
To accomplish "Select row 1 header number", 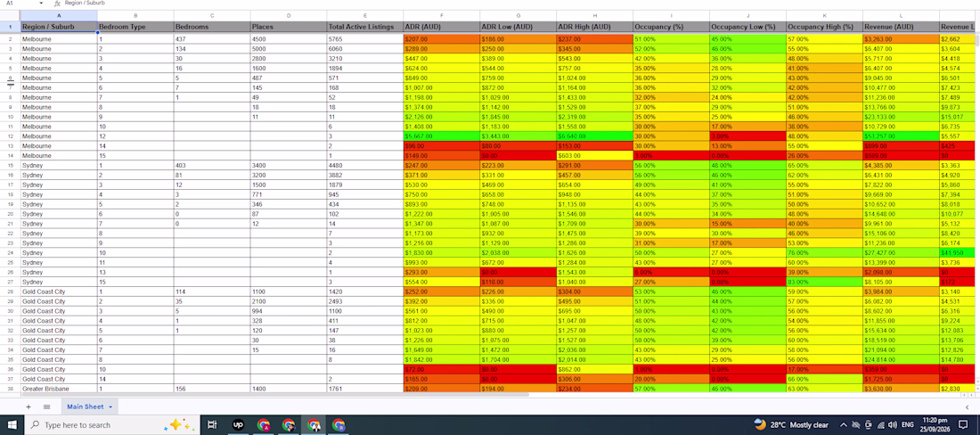I will (x=10, y=27).
